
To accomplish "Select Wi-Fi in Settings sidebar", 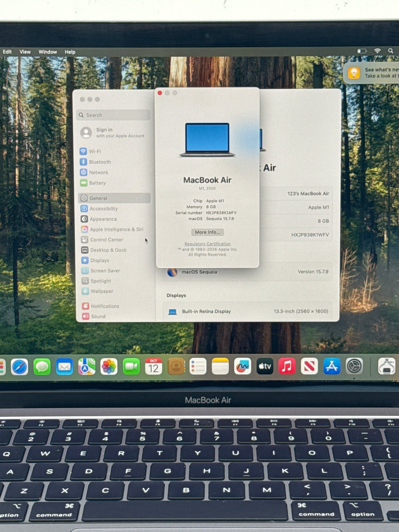I will (x=114, y=151).
